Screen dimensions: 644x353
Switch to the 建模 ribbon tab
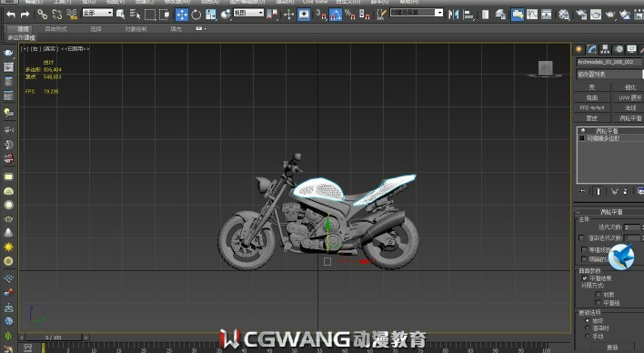[23, 29]
